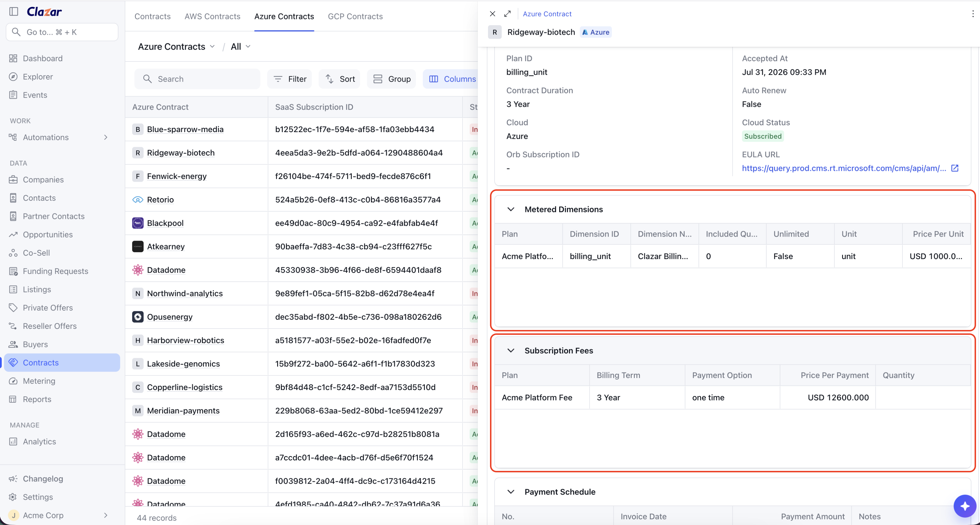Image resolution: width=980 pixels, height=525 pixels.
Task: Open the AI assistant sparkle button
Action: 965,506
